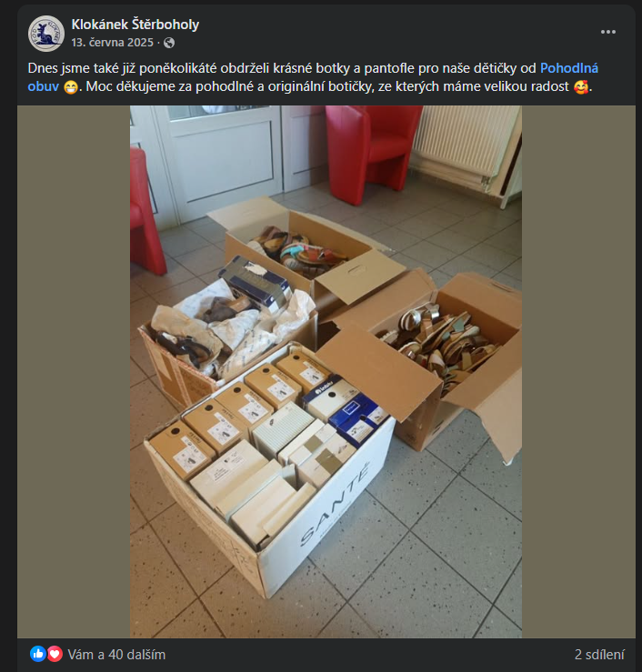Click the blue shoe boxes in photo
The height and width of the screenshot is (672, 642).
pyautogui.click(x=346, y=409)
